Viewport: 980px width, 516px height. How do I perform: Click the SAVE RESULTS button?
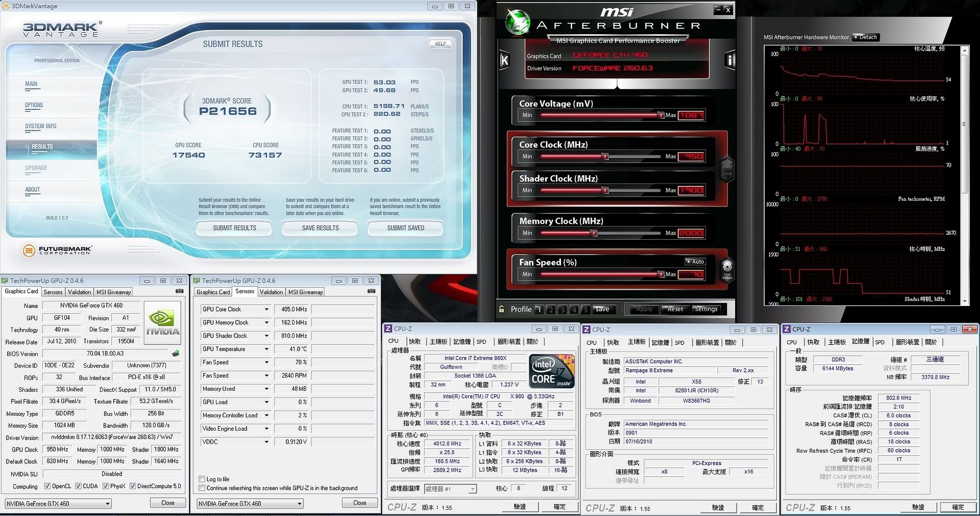[x=320, y=228]
